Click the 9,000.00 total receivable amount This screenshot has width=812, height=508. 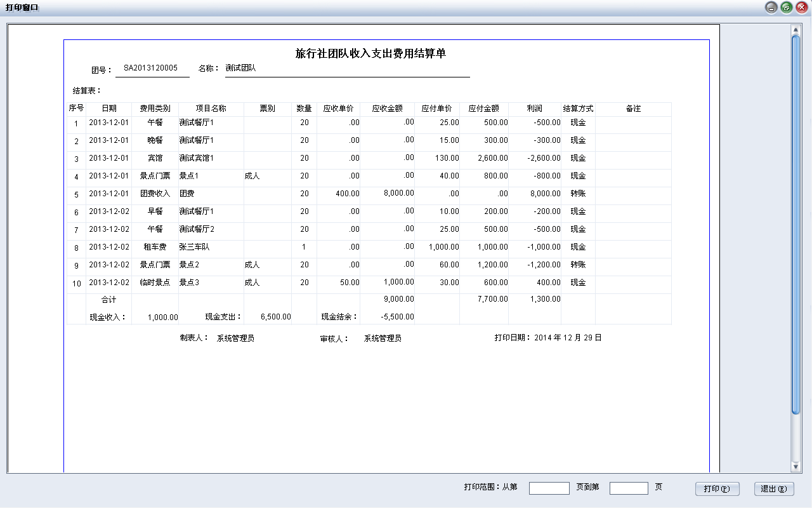click(399, 299)
